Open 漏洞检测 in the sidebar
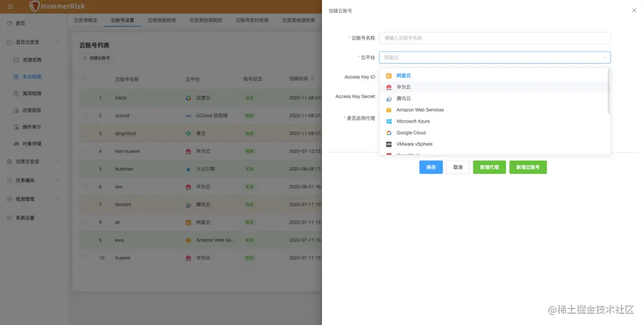The height and width of the screenshot is (325, 644). pyautogui.click(x=33, y=93)
